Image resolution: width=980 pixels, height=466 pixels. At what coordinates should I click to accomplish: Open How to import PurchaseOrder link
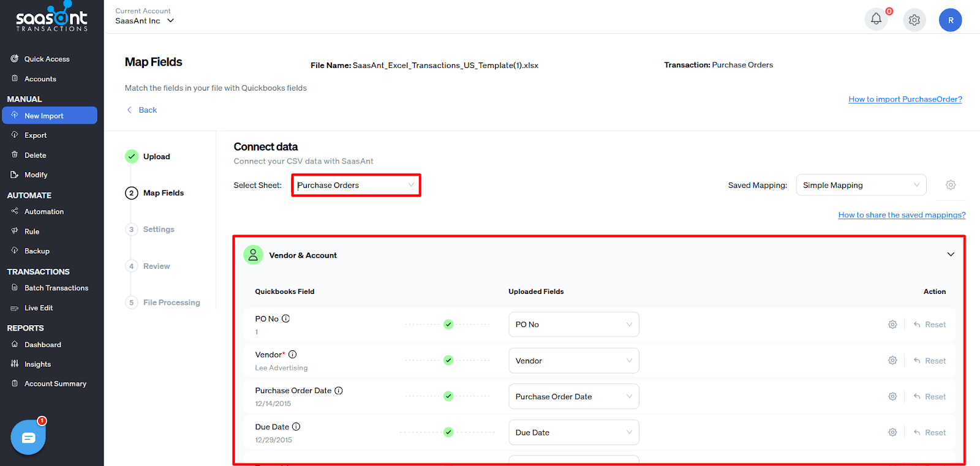905,99
